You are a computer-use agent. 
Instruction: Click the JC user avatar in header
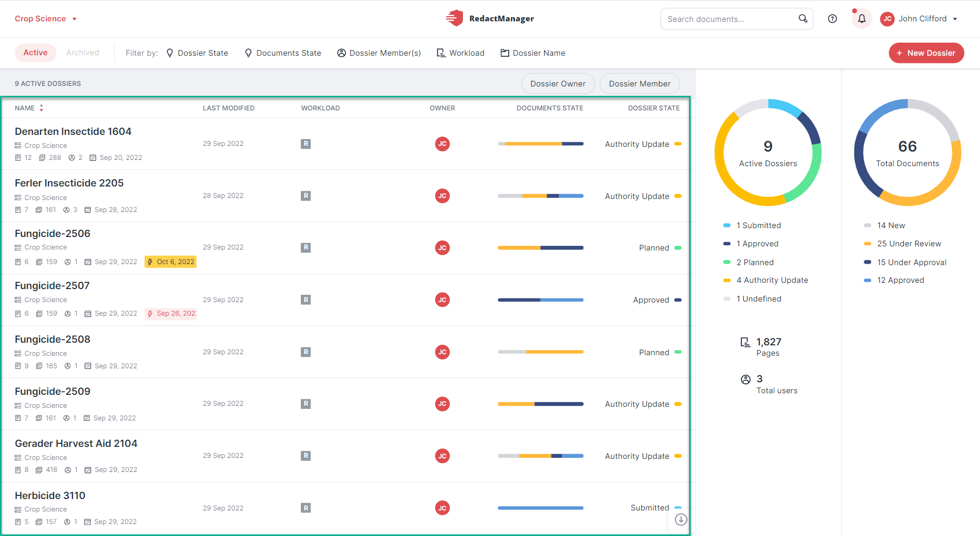point(887,19)
